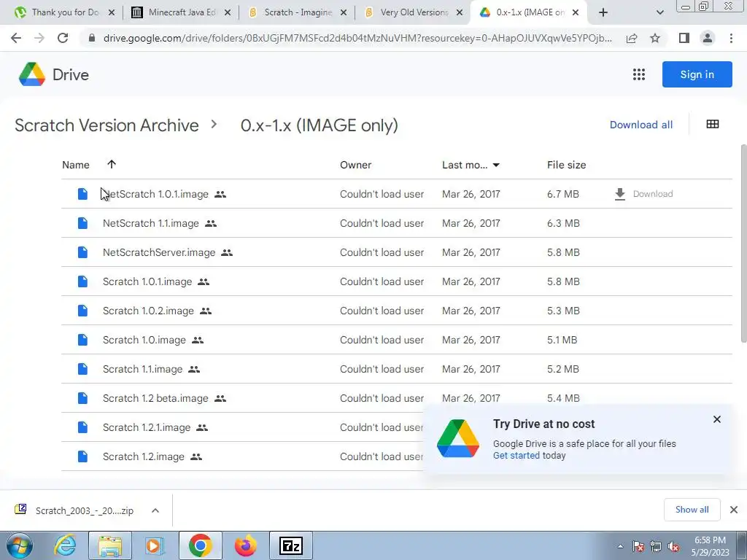Open a new browser tab

603,12
